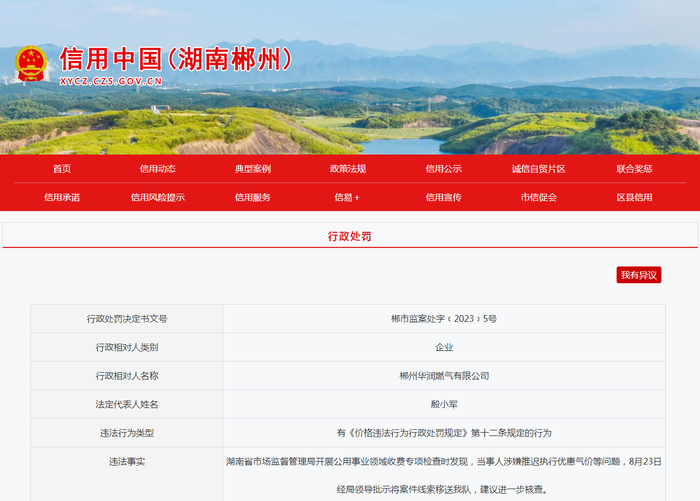Go to 信用服务 section
Screen dimensions: 700x501
point(253,197)
